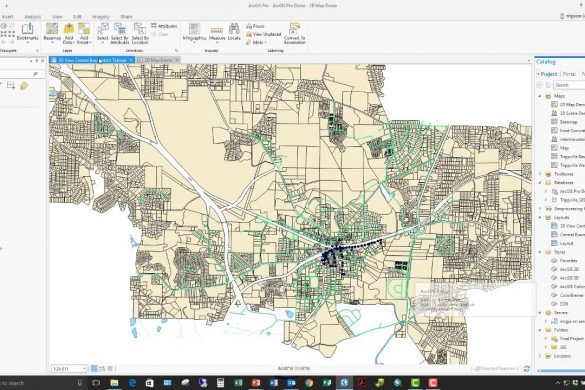
Task: Switch to the View ribbon tab
Action: (x=57, y=17)
